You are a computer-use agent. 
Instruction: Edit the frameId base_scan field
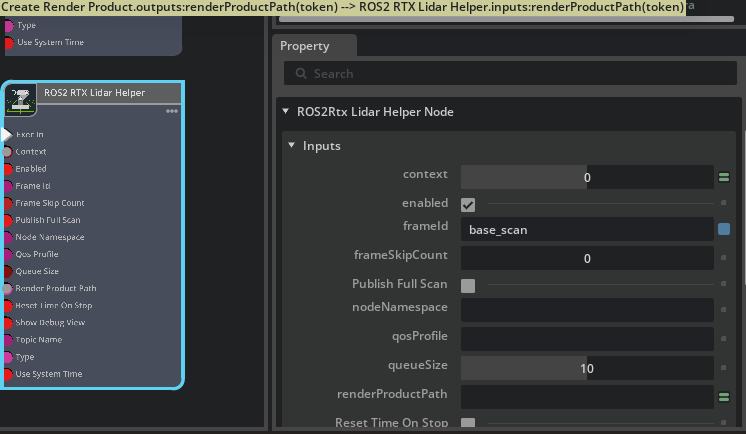point(587,229)
